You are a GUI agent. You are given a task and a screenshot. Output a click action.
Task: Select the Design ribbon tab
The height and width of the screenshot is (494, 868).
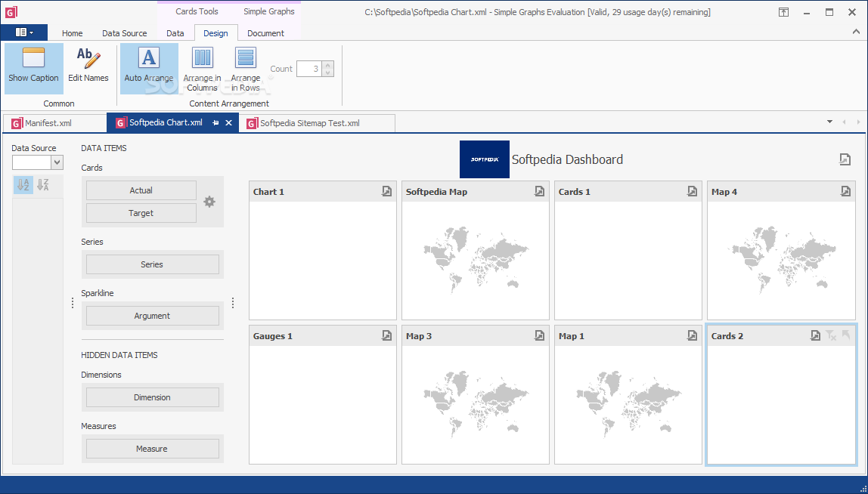tap(216, 33)
